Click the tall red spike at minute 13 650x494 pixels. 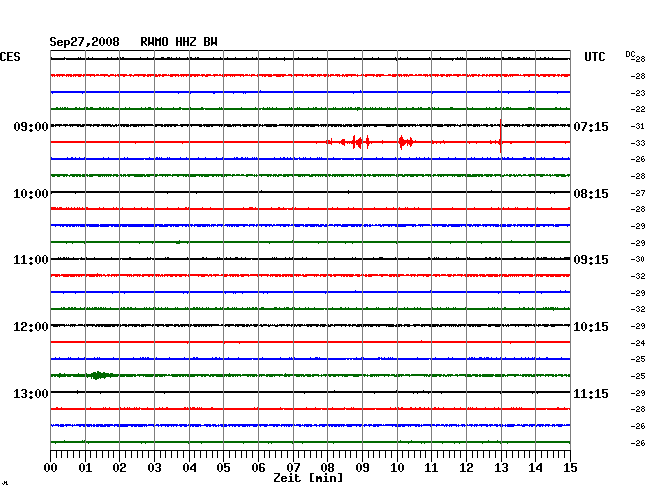(x=501, y=136)
